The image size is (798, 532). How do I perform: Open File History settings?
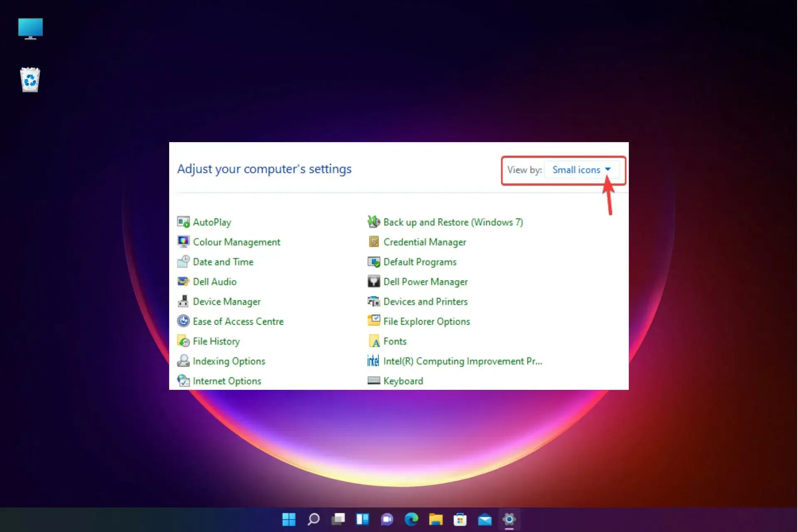[216, 341]
